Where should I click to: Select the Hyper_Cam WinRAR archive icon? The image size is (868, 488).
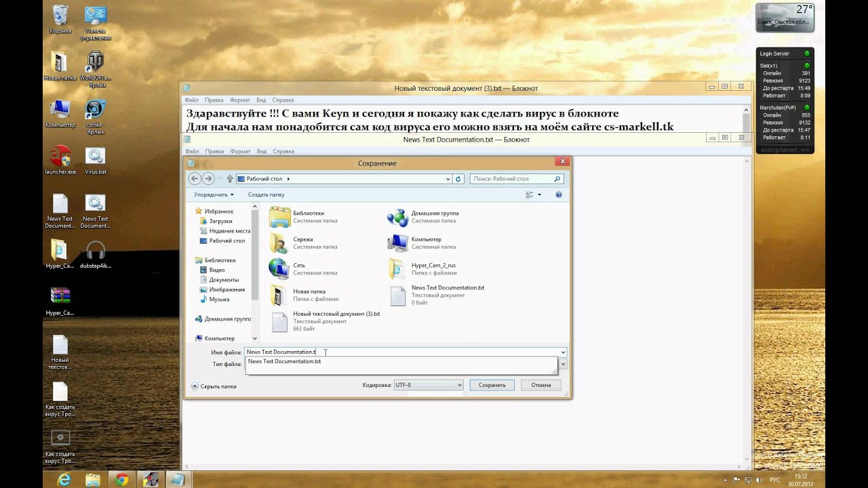point(60,301)
